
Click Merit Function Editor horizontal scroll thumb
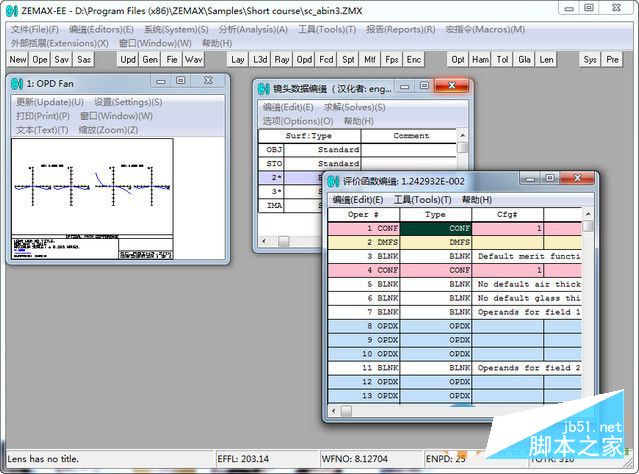click(346, 411)
